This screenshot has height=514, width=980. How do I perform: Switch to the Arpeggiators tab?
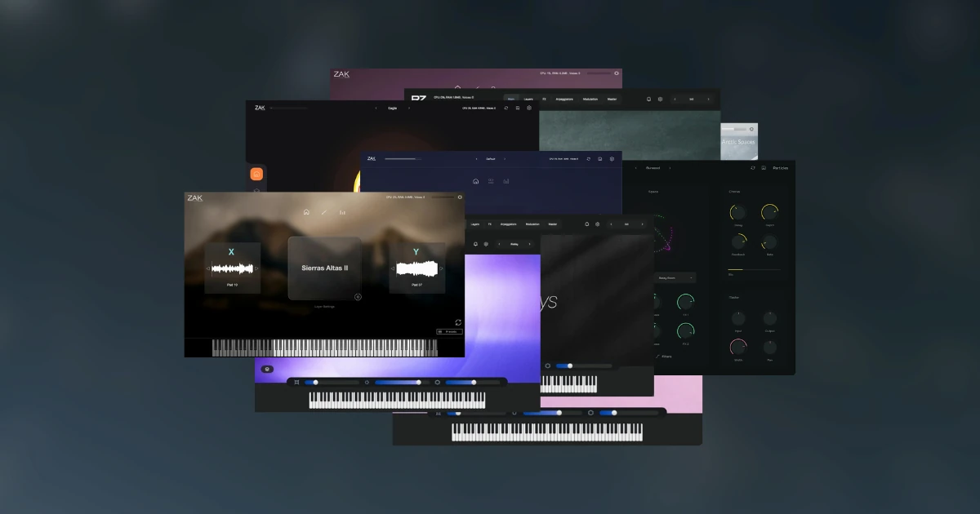(x=564, y=99)
